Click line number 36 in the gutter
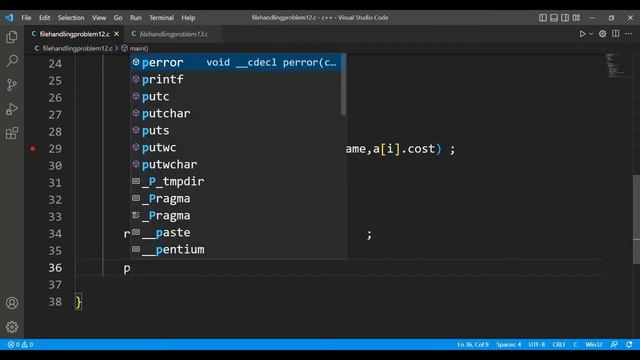The image size is (640, 360). (x=55, y=268)
